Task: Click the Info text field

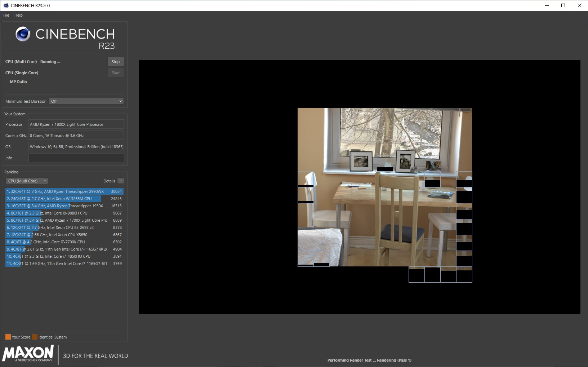Action: coord(76,158)
